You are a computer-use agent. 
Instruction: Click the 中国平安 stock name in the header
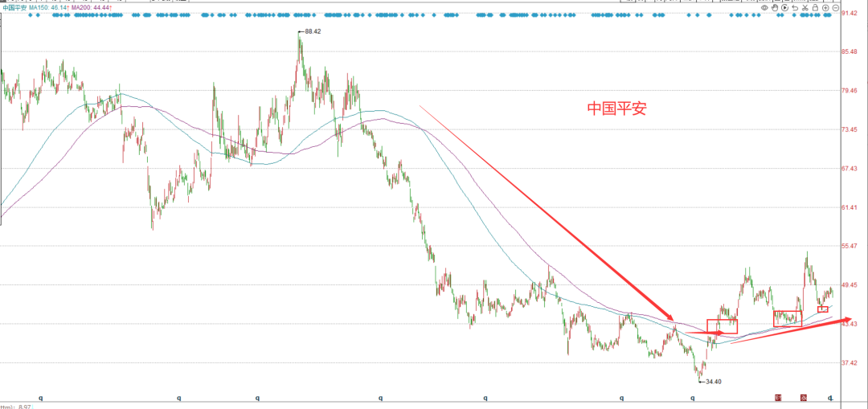(14, 8)
